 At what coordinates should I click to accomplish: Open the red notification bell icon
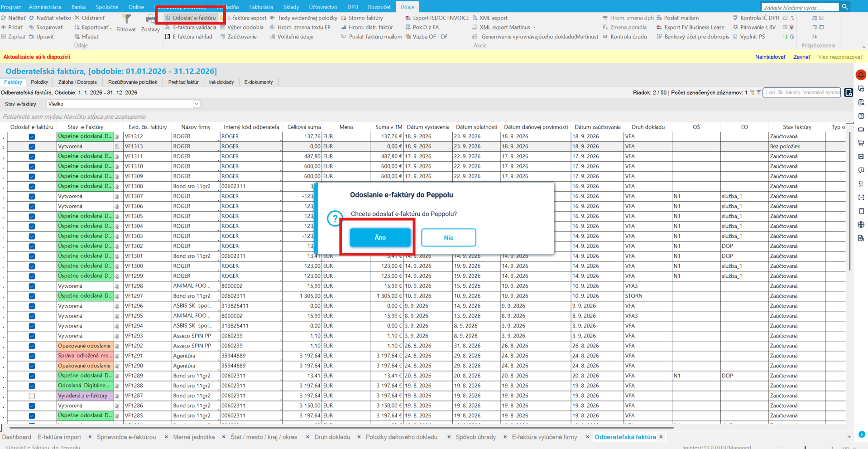point(861,75)
